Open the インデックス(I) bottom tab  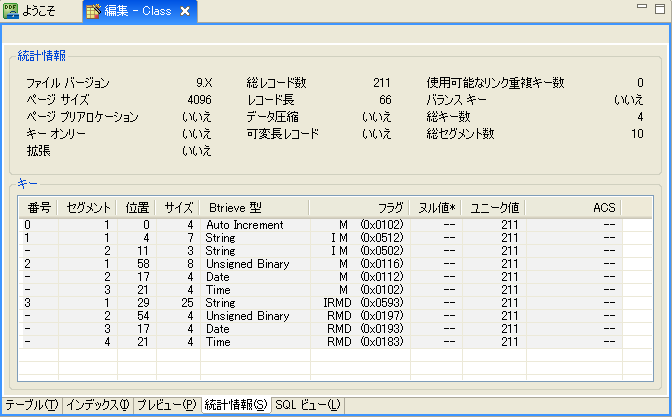point(97,405)
